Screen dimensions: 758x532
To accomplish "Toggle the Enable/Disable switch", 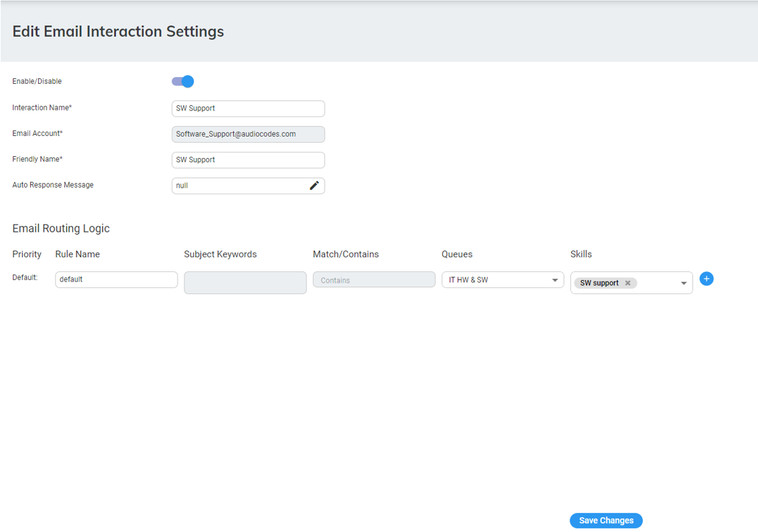I will tap(182, 82).
